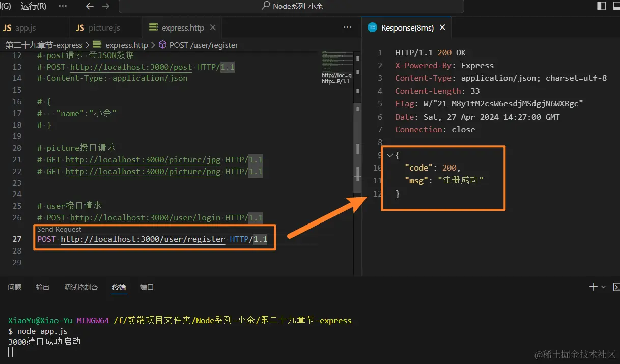This screenshot has height=364, width=620.
Task: Click the editor minimap preview
Action: click(336, 69)
